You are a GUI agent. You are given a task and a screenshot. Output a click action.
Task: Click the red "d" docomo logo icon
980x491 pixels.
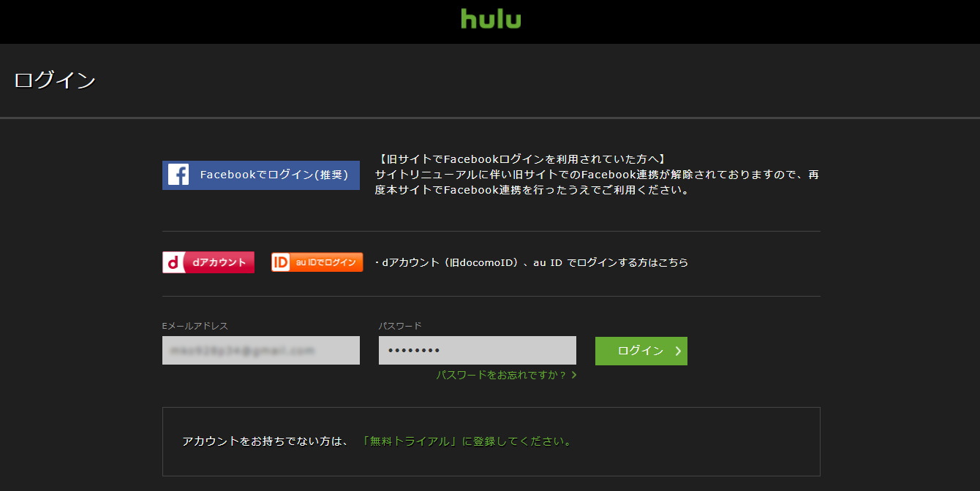click(173, 262)
